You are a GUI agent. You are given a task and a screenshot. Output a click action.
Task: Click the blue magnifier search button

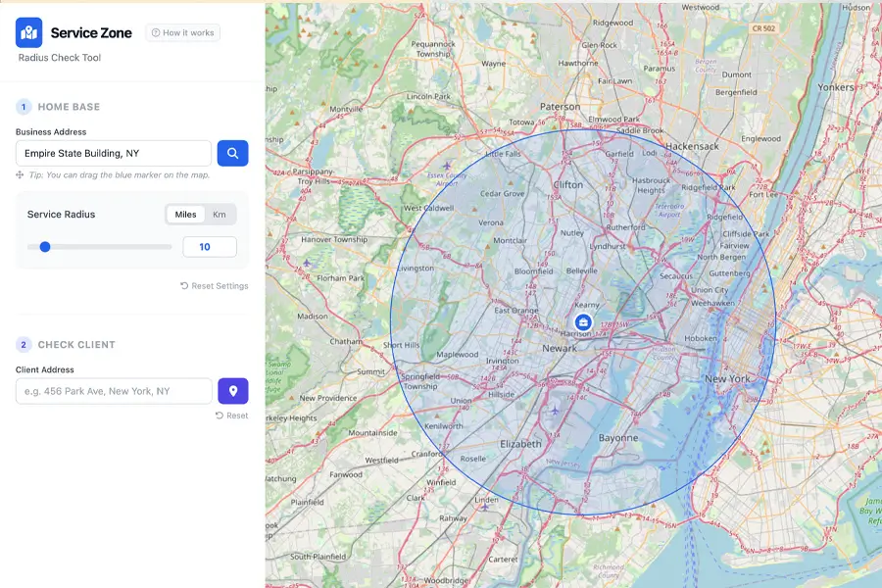pos(232,153)
